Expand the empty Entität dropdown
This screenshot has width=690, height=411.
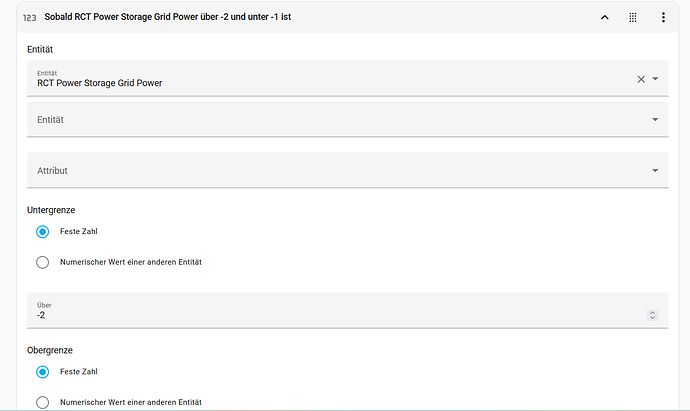[348, 119]
